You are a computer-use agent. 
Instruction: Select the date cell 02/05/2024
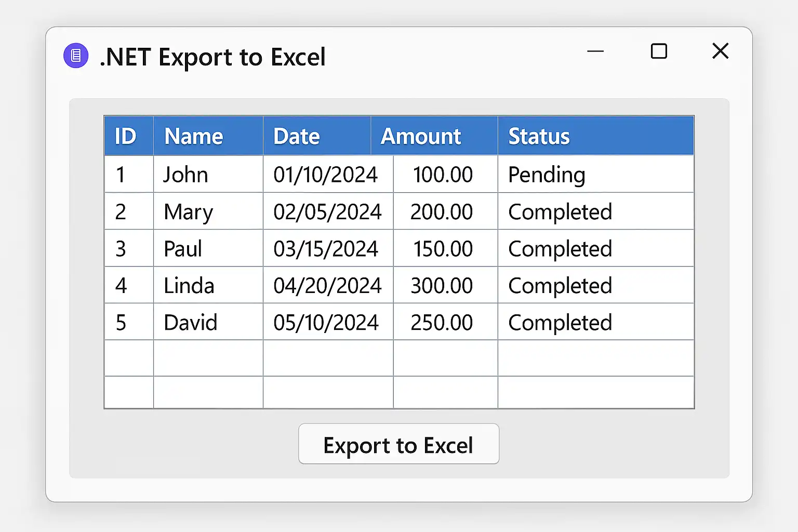pyautogui.click(x=328, y=211)
